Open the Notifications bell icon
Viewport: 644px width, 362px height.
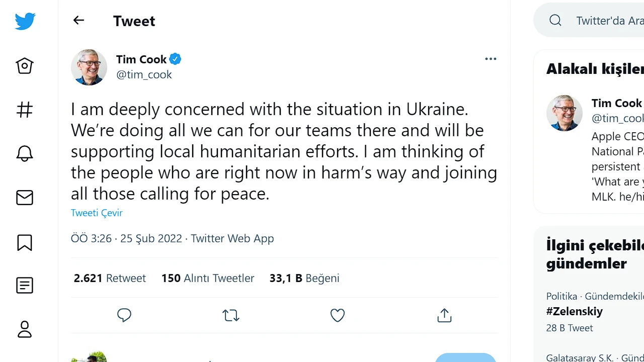[25, 153]
